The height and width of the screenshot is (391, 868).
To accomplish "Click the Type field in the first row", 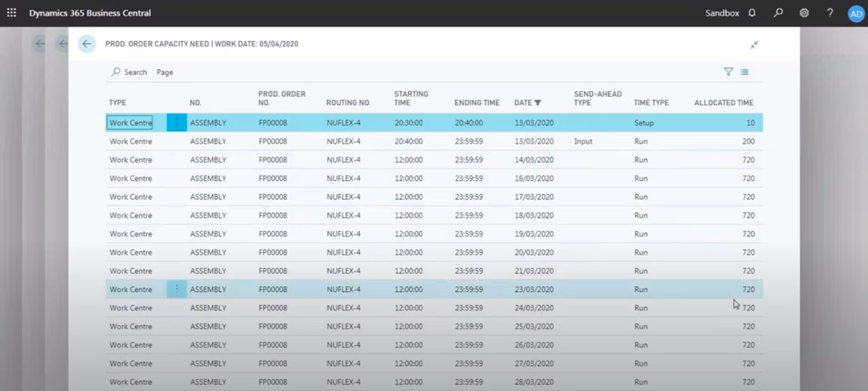I will [130, 123].
